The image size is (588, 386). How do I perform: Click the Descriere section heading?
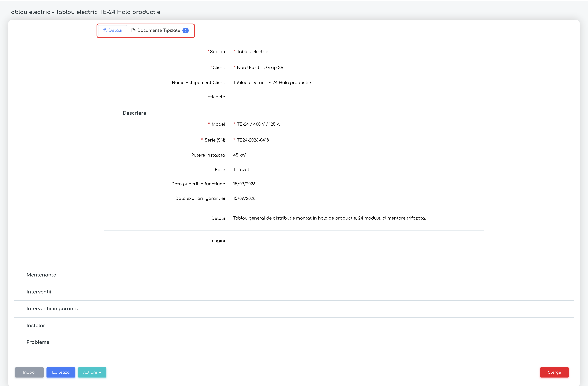click(134, 113)
